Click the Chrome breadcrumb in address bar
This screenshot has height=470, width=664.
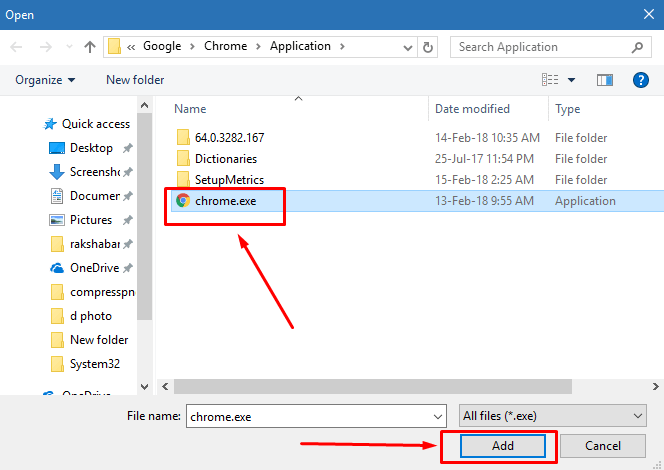pyautogui.click(x=225, y=46)
